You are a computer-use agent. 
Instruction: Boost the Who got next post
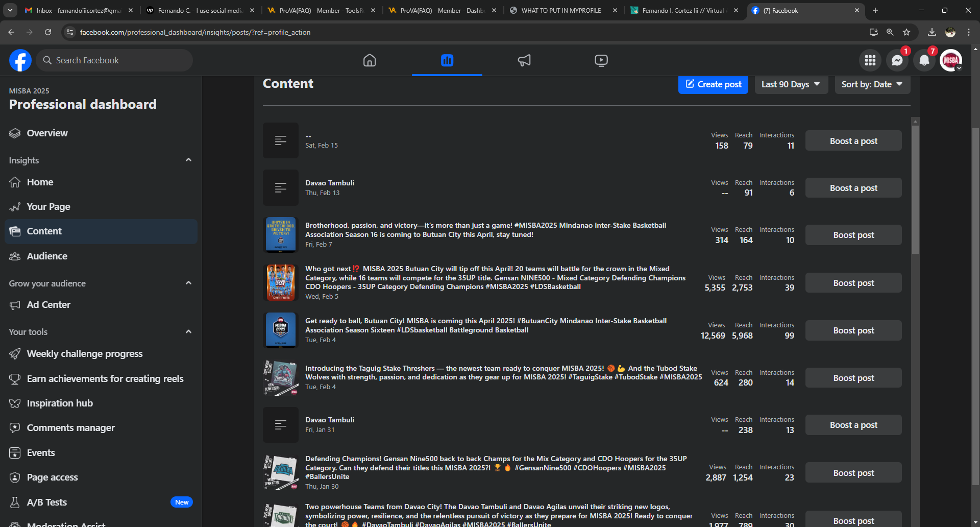[853, 283]
